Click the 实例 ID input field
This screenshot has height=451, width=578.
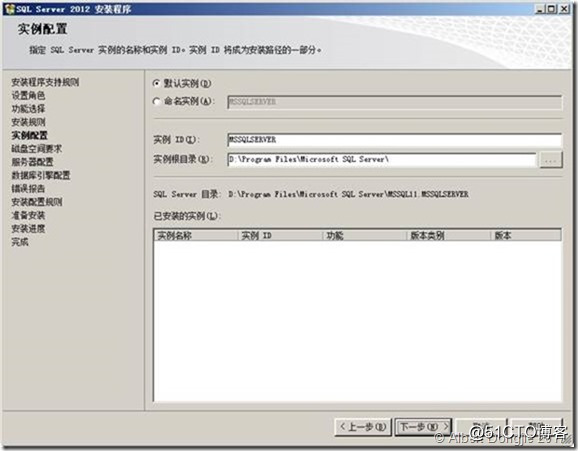[394, 140]
